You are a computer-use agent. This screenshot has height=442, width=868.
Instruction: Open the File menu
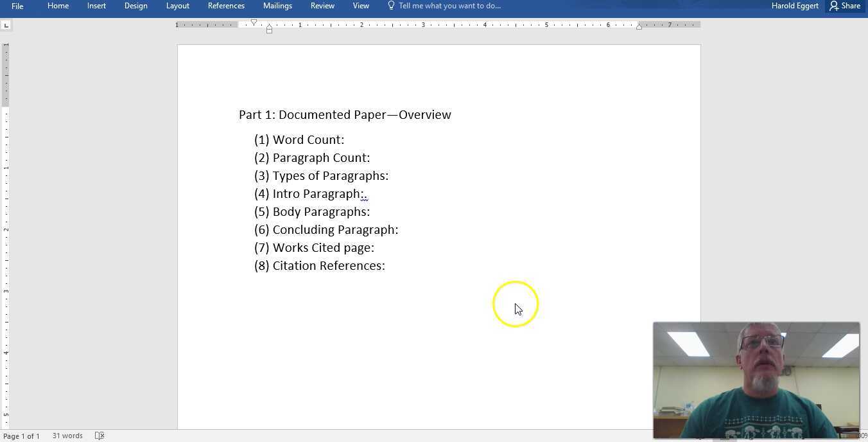coord(17,6)
